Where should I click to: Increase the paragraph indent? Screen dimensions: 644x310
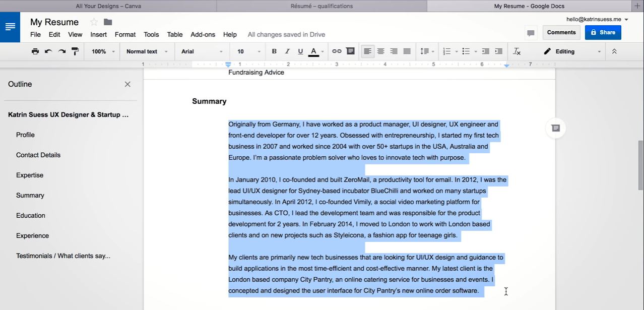pyautogui.click(x=499, y=51)
